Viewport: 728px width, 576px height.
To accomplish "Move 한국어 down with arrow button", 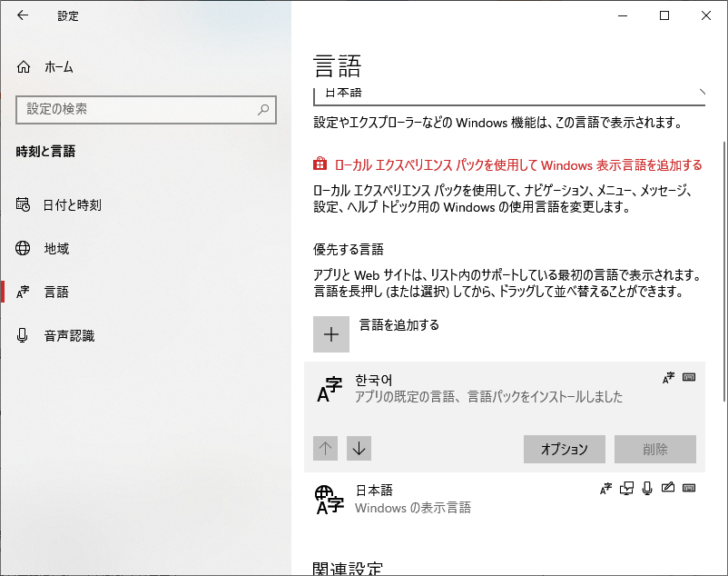I will tap(359, 448).
